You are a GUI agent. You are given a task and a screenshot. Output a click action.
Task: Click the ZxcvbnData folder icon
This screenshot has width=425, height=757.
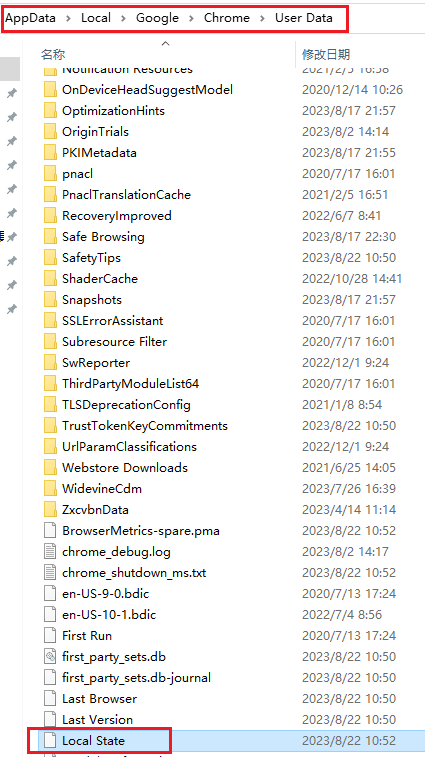(50, 509)
